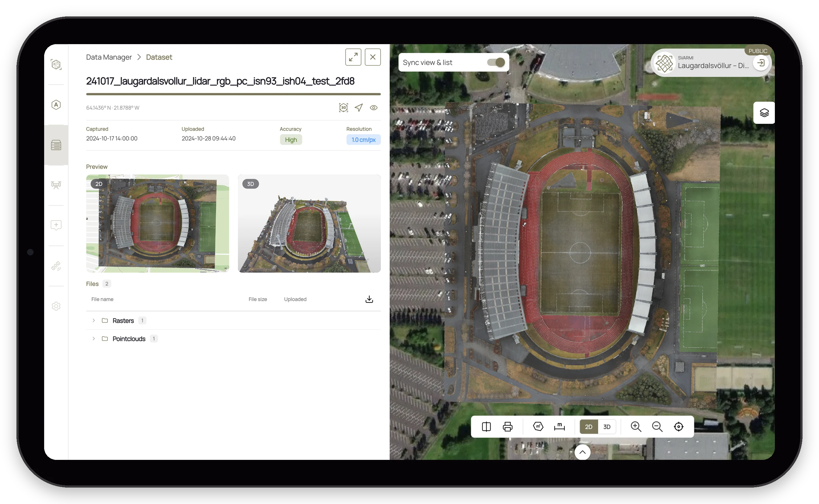The image size is (819, 504).
Task: Open the Data Manager sidebar icon
Action: 56,145
